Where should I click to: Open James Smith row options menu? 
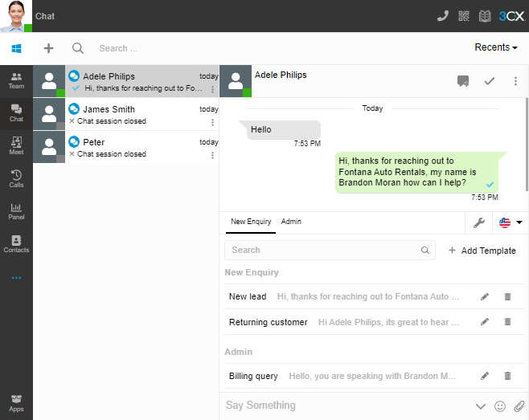[212, 122]
